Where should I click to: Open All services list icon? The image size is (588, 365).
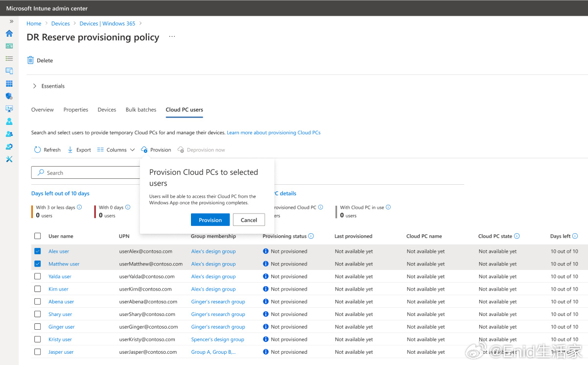click(9, 58)
